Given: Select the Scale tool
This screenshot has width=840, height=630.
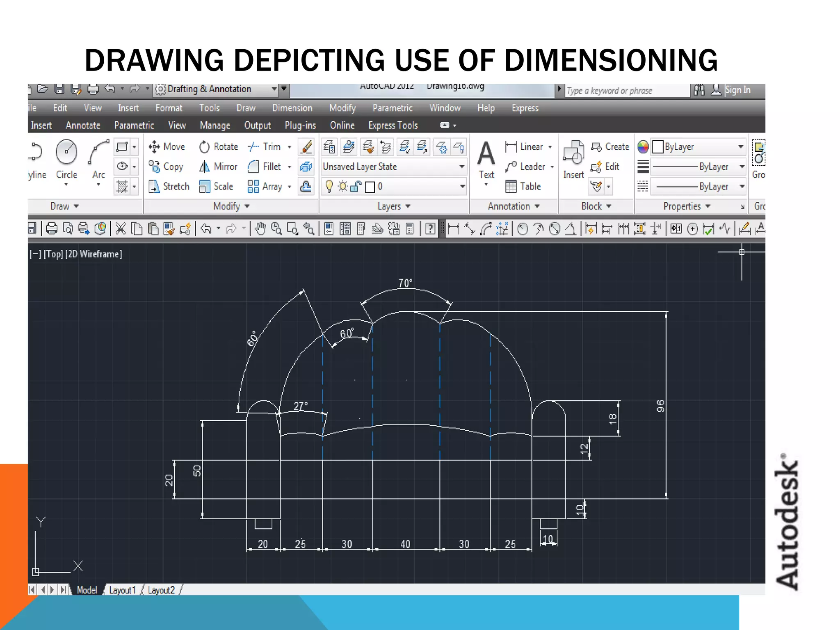Looking at the screenshot, I should tap(216, 186).
